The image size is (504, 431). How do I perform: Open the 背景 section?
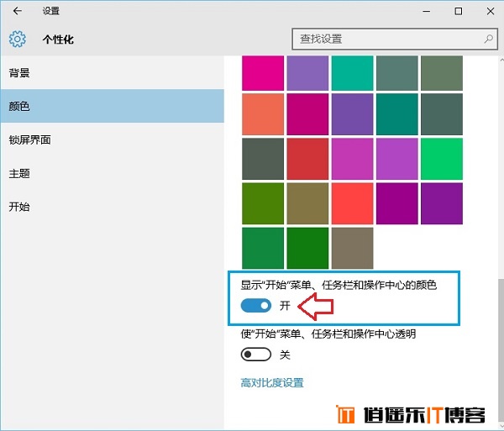click(113, 72)
